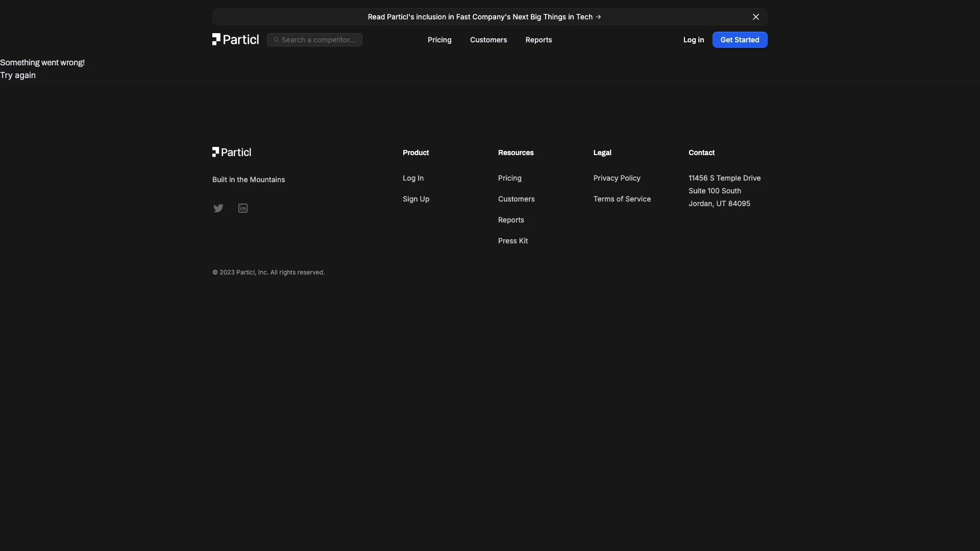This screenshot has width=980, height=551.
Task: Click the Suite 100 South address line
Action: (x=715, y=191)
